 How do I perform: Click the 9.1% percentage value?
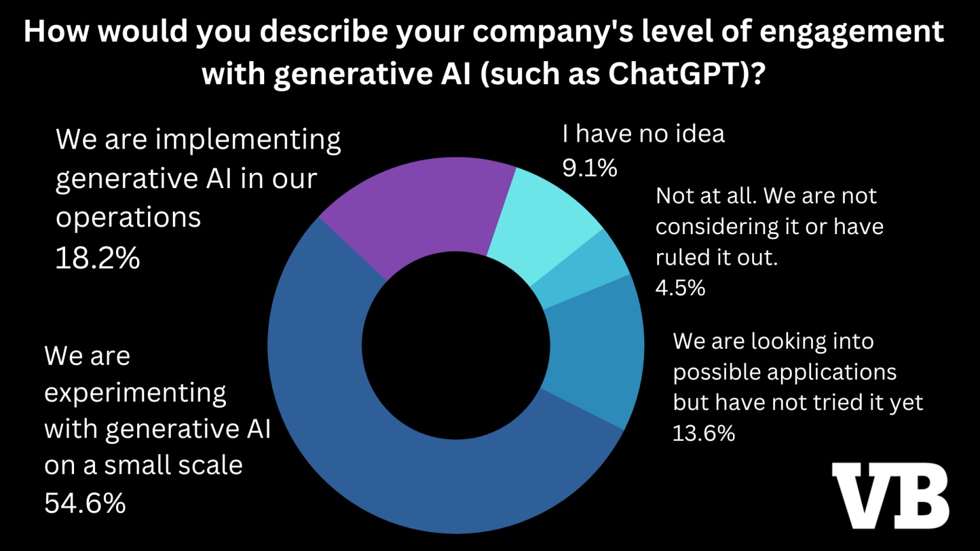click(590, 168)
